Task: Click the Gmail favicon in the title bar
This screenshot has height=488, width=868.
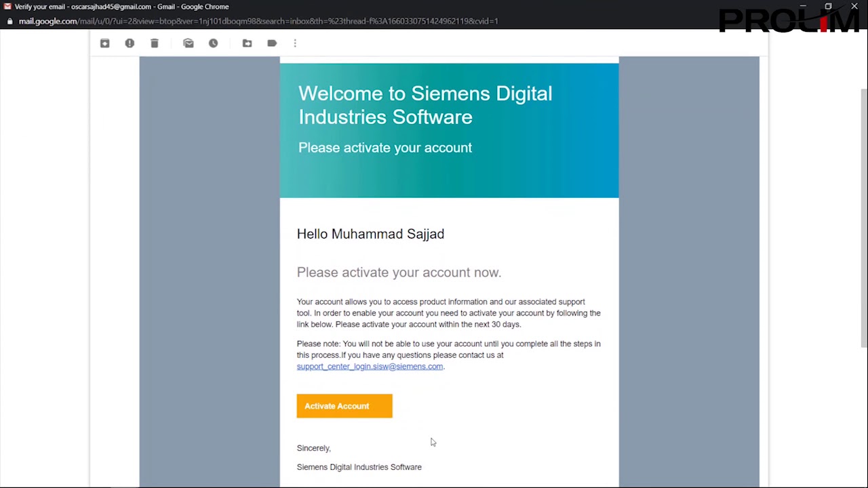Action: 7,7
